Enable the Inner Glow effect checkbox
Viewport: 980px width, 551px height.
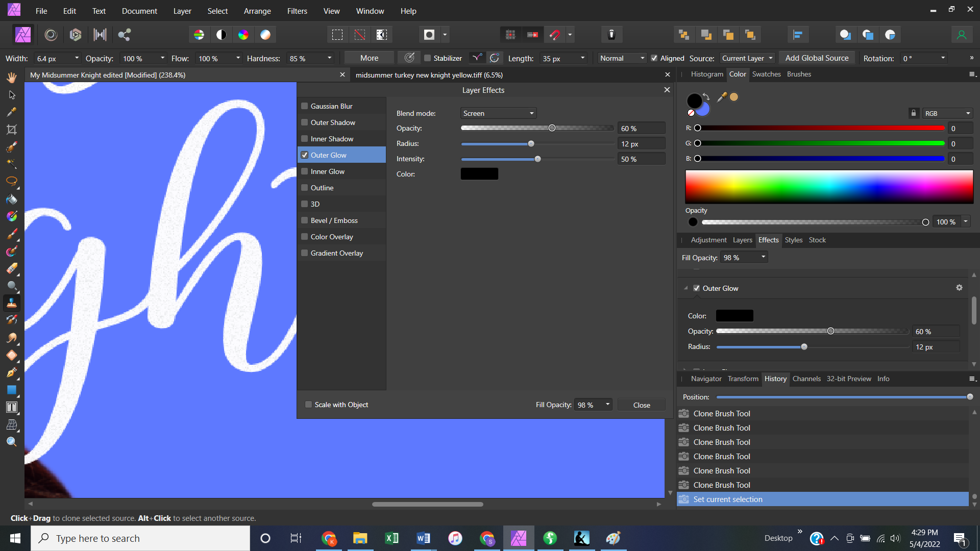pyautogui.click(x=305, y=171)
